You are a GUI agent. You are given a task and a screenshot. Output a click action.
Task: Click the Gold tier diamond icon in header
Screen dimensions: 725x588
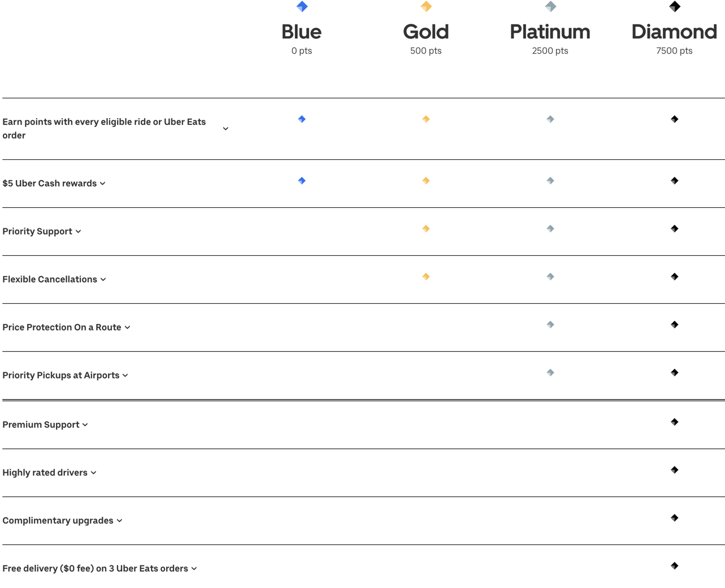coord(426,7)
